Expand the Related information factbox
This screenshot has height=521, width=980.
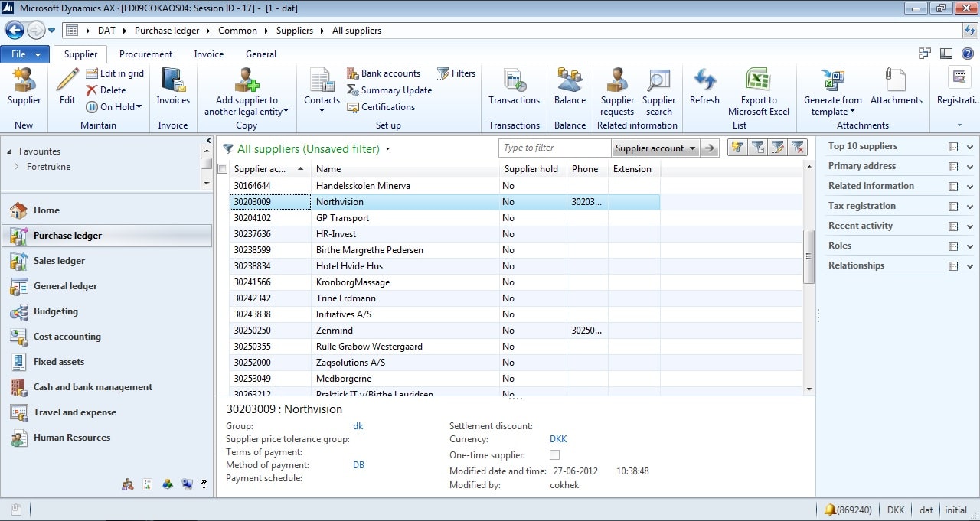(970, 187)
